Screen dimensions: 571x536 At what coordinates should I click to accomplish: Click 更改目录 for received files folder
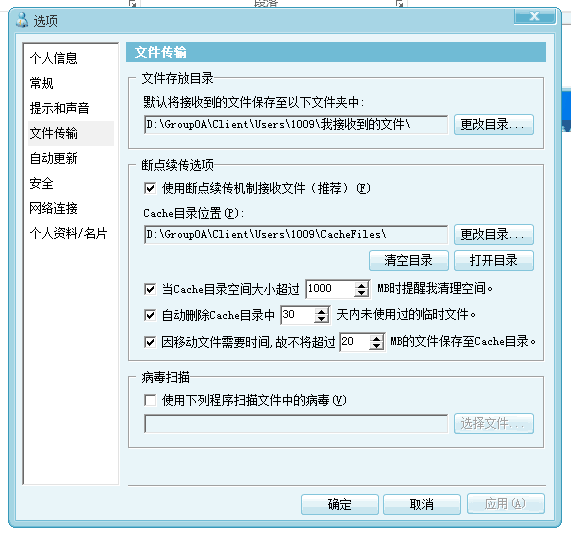coord(494,125)
